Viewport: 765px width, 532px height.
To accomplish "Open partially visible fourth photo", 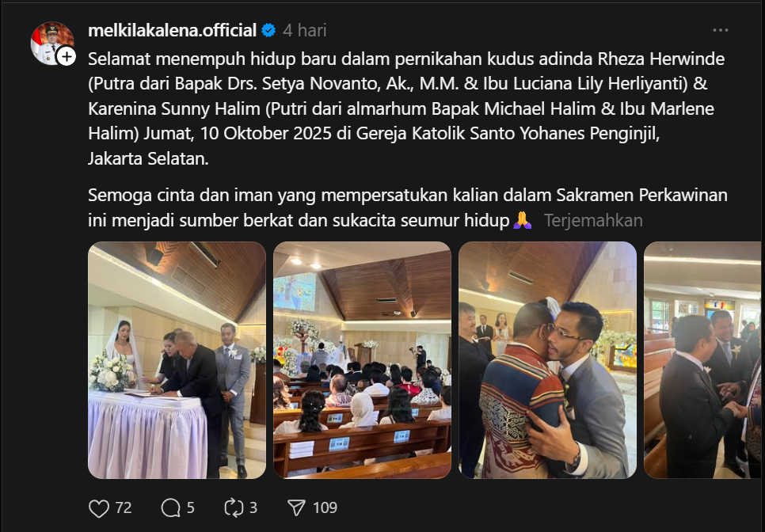I will [x=702, y=360].
